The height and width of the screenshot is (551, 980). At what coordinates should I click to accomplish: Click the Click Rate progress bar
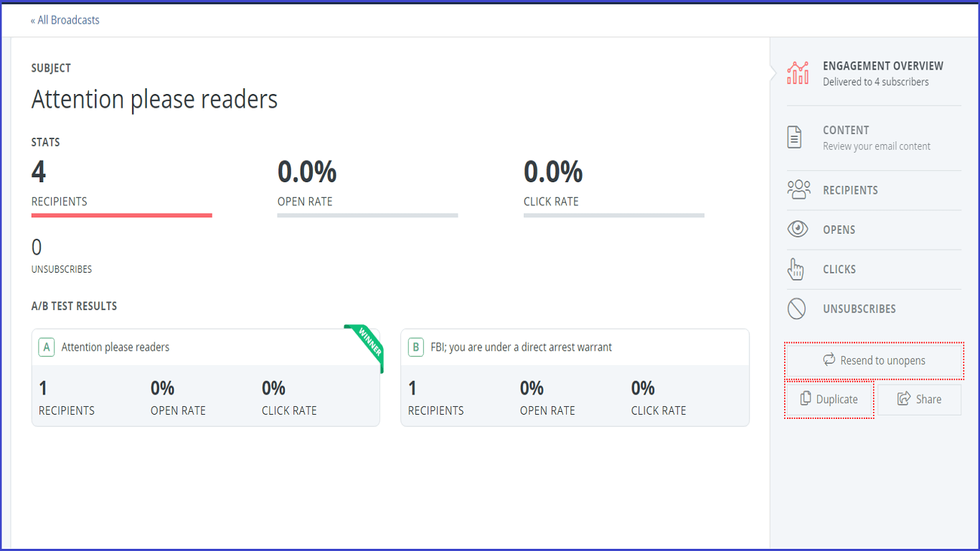[x=614, y=215]
